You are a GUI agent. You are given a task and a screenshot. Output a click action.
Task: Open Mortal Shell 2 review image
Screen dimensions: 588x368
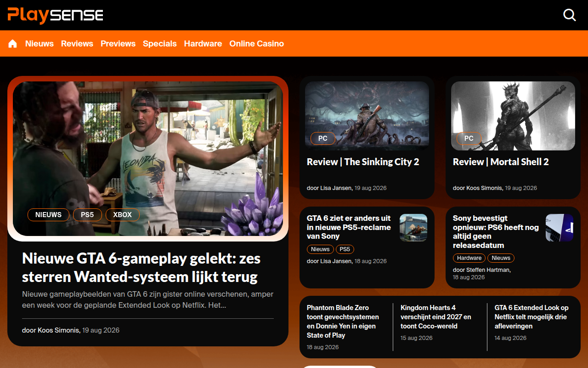(x=513, y=116)
